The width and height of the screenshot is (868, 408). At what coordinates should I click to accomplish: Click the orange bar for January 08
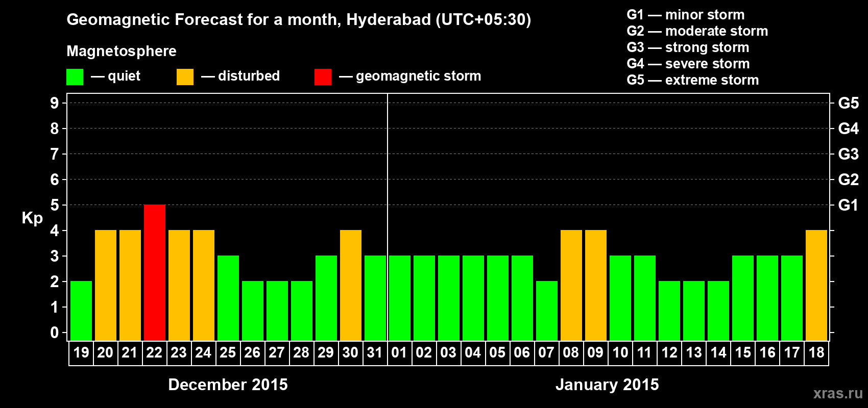tap(571, 285)
